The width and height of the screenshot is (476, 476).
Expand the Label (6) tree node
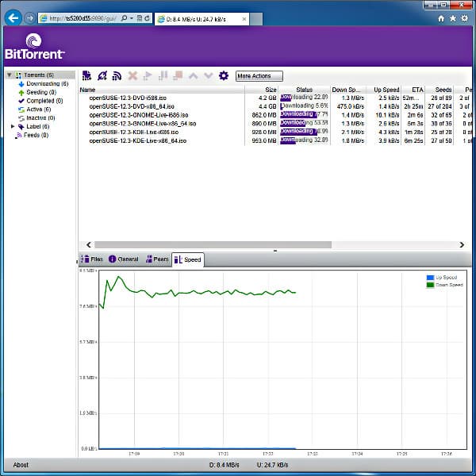tap(13, 126)
